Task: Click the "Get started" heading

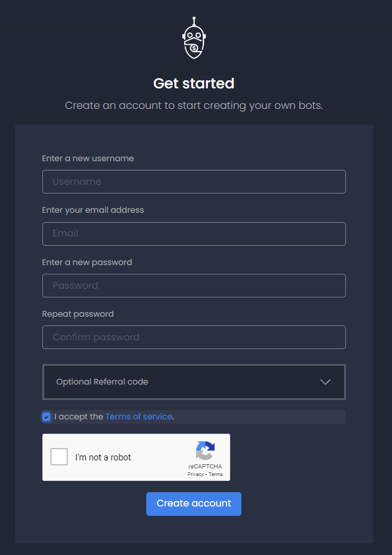Action: (194, 83)
